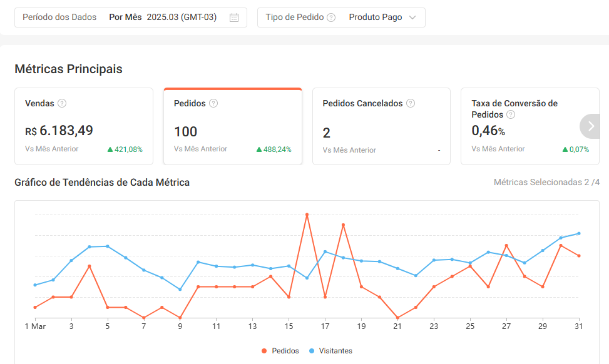Viewport: 609px width, 364px height.
Task: Toggle the Visitantes series in chart legend
Action: [331, 351]
